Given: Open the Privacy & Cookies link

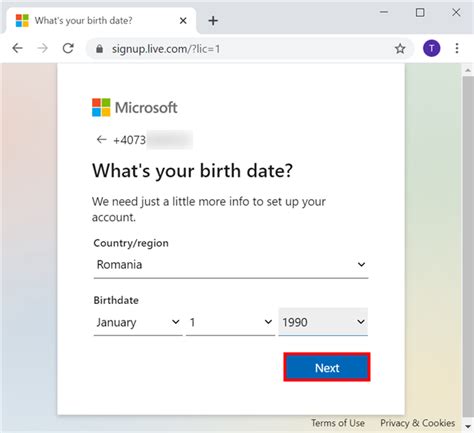Looking at the screenshot, I should point(417,423).
